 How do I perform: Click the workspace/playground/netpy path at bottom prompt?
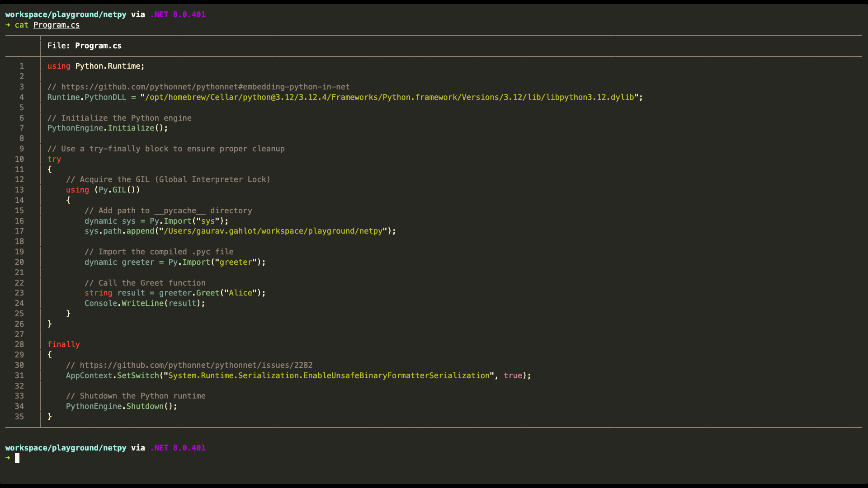click(66, 448)
